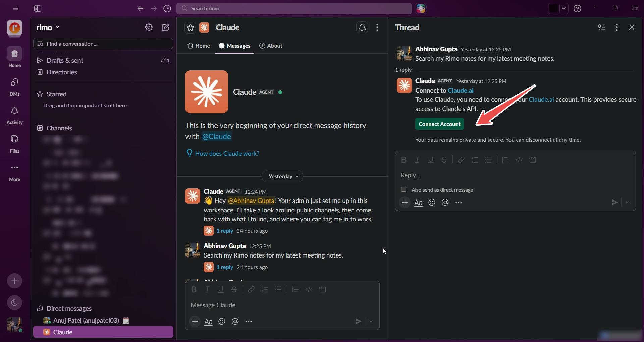Image resolution: width=644 pixels, height=342 pixels.
Task: Toggle italic in thread reply toolbar
Action: click(x=417, y=160)
